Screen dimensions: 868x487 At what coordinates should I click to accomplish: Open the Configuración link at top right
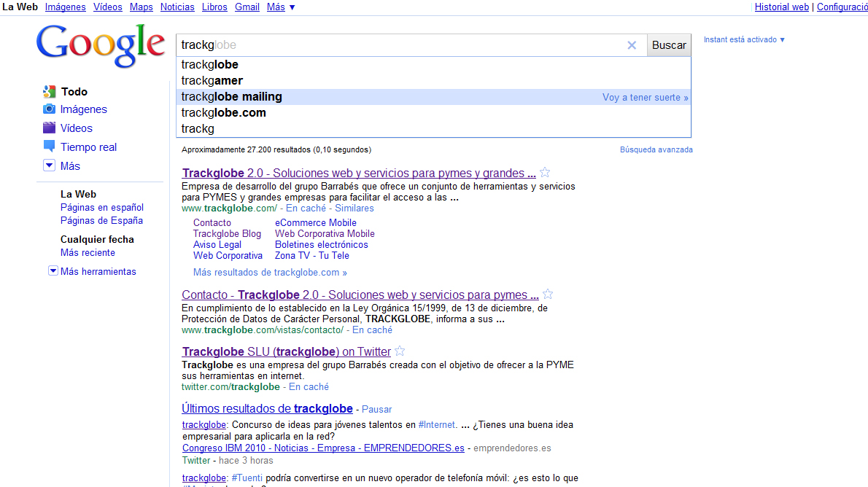(x=842, y=7)
